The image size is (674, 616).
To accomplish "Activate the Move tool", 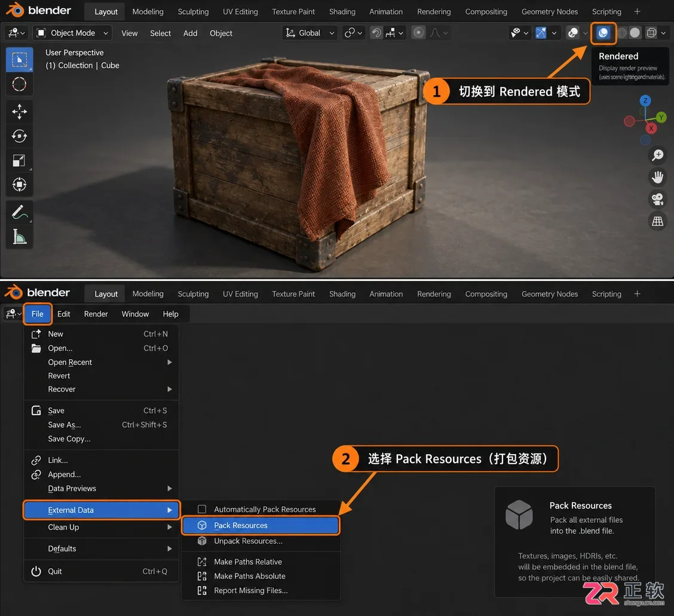I will (x=19, y=112).
